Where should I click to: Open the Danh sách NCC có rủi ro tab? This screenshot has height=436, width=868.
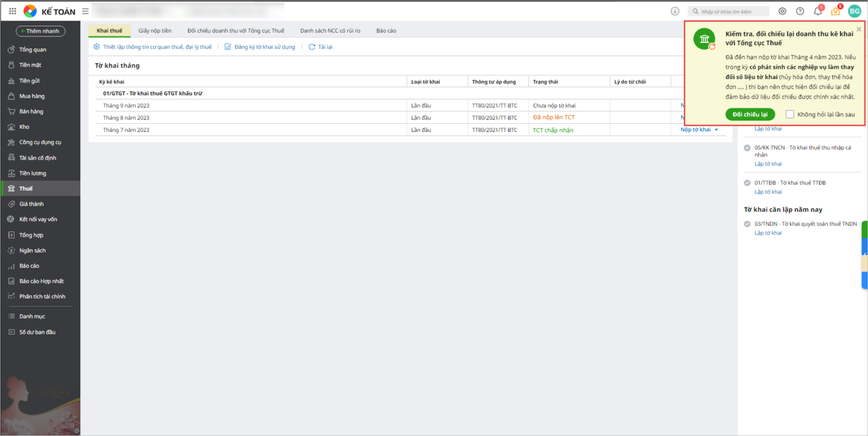[330, 31]
